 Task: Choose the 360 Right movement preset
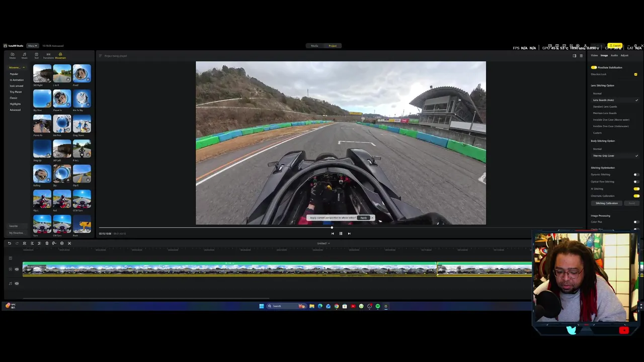pyautogui.click(x=42, y=73)
